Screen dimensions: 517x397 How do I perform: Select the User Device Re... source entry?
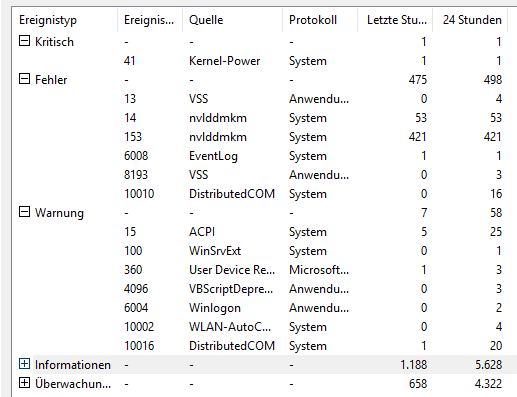click(232, 270)
